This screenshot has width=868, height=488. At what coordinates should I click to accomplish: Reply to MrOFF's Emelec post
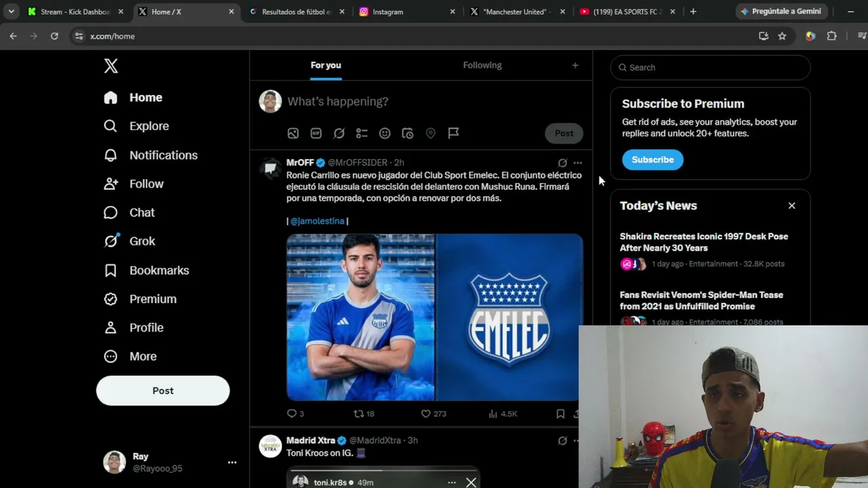tap(295, 413)
